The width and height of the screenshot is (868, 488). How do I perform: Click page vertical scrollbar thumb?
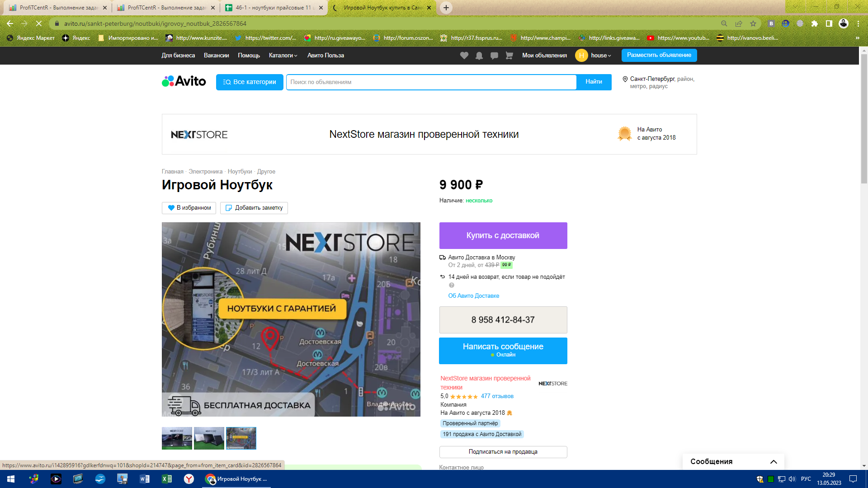coord(864,117)
